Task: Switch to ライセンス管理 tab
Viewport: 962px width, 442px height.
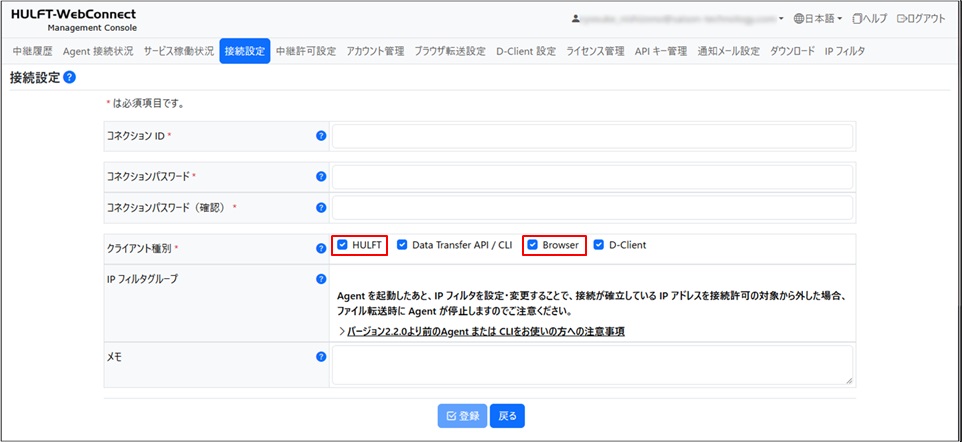Action: [x=595, y=52]
